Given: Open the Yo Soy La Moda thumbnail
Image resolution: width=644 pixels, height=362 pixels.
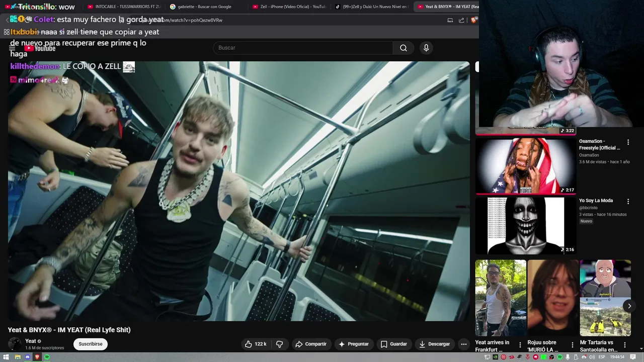Looking at the screenshot, I should pos(526,225).
